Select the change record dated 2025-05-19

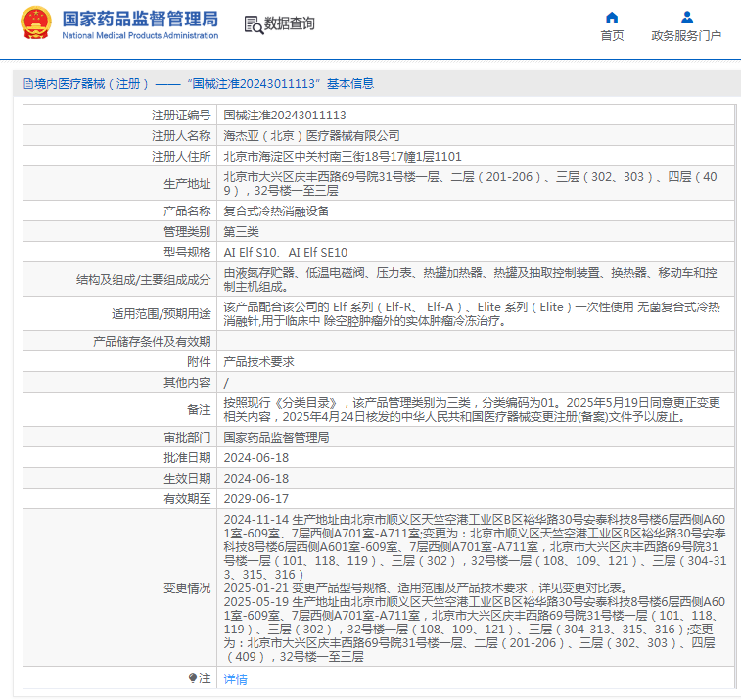475,630
